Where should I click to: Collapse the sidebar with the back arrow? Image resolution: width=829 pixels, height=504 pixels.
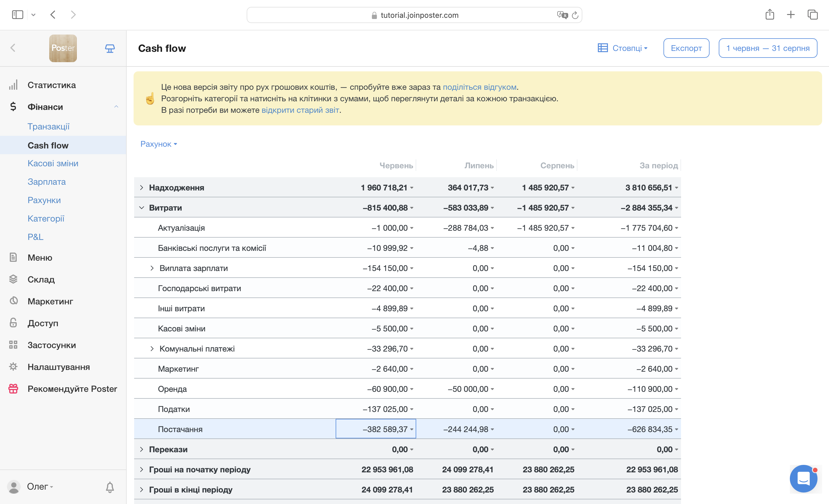pos(13,48)
